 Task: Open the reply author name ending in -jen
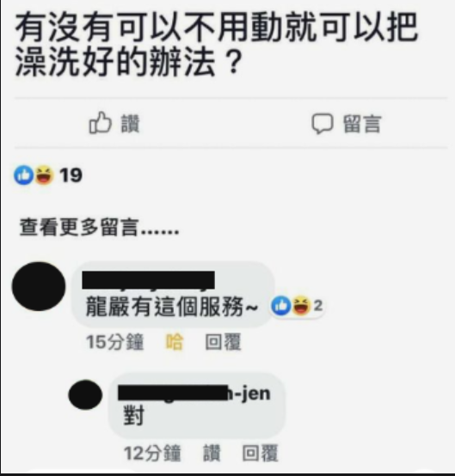[x=194, y=393]
